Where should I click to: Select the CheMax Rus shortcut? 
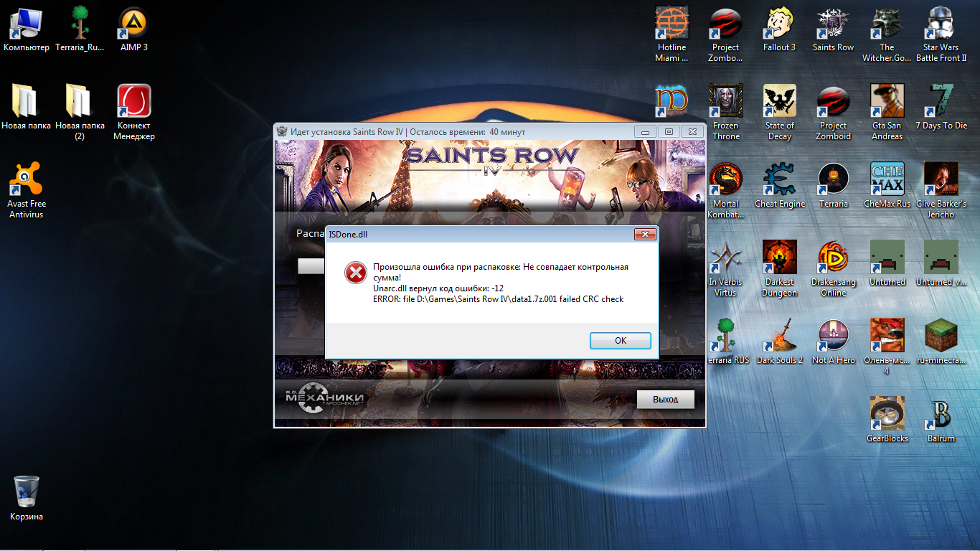(887, 186)
